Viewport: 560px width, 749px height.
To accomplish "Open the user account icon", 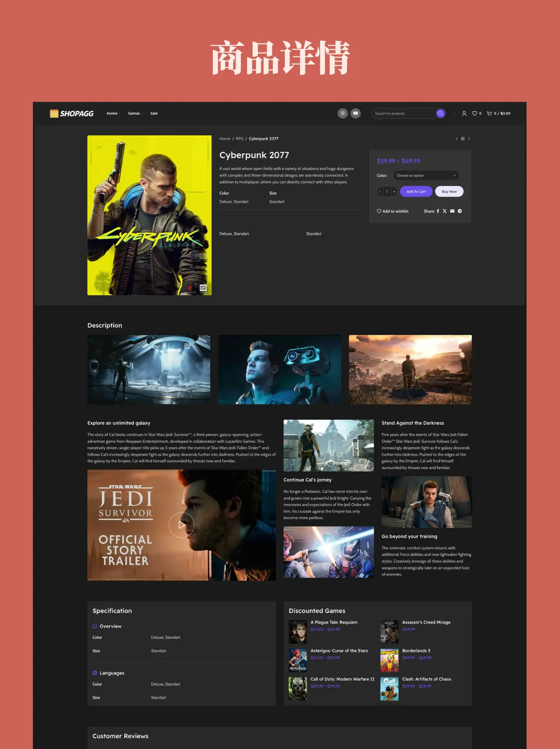I will coord(464,114).
